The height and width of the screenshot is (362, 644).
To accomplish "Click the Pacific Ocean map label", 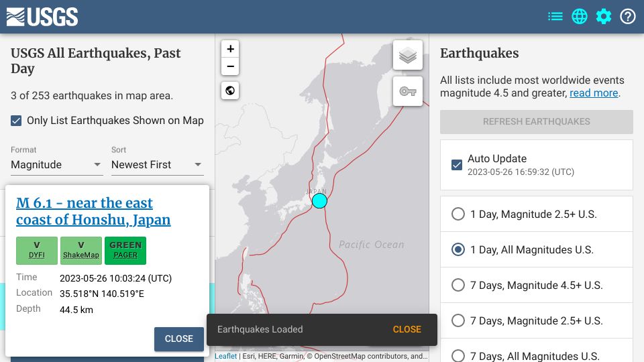I will (x=371, y=245).
